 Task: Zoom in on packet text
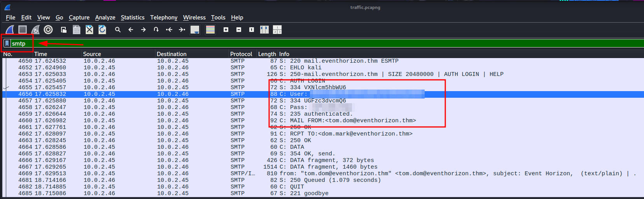click(226, 30)
